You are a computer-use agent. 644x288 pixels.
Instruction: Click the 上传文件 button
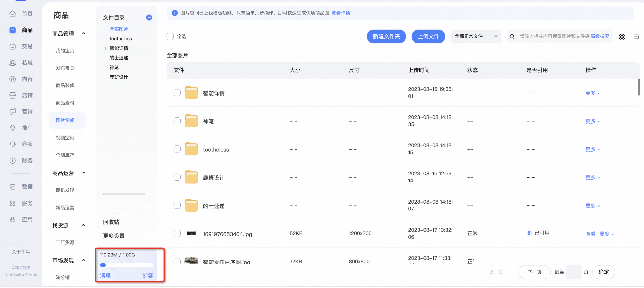click(428, 37)
